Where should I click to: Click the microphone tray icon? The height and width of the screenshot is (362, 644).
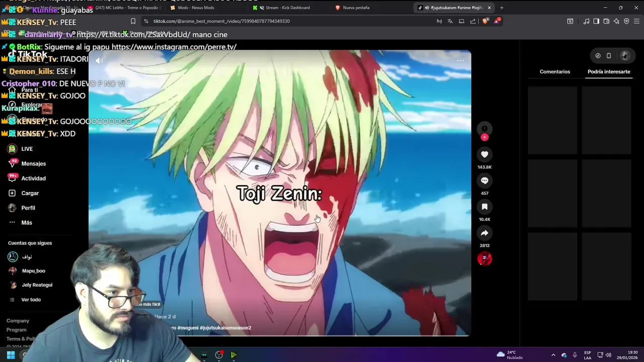click(x=575, y=355)
